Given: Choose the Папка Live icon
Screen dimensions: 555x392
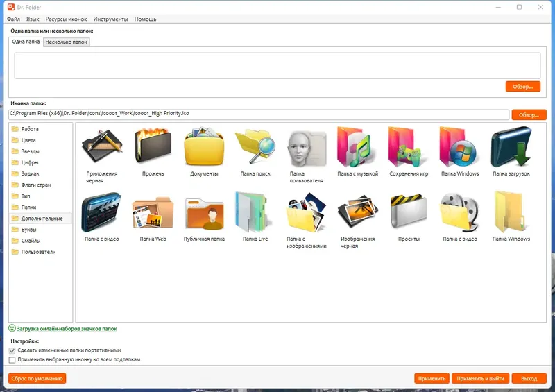Looking at the screenshot, I should coord(255,212).
